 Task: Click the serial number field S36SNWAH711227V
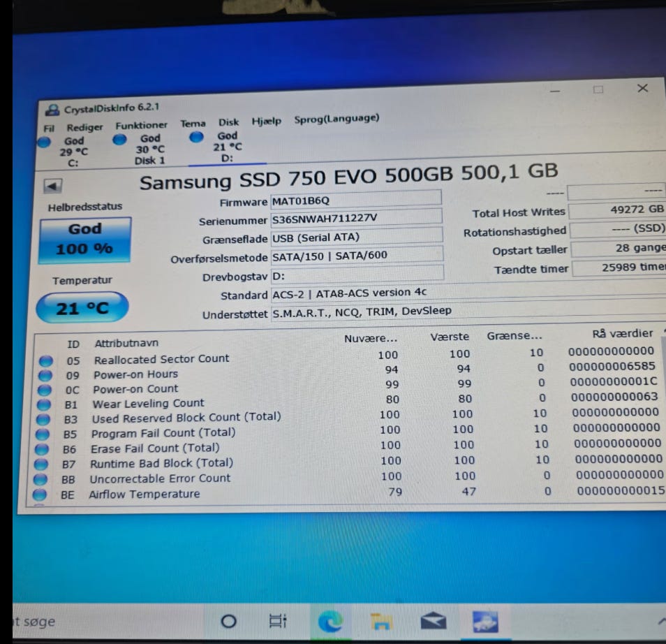point(356,218)
